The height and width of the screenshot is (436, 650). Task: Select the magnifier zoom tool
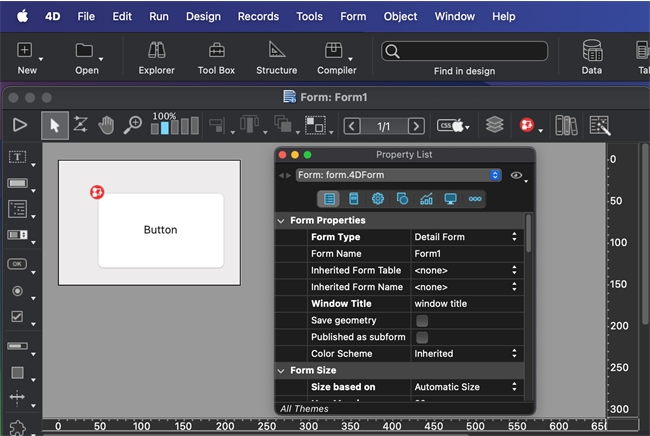point(132,125)
